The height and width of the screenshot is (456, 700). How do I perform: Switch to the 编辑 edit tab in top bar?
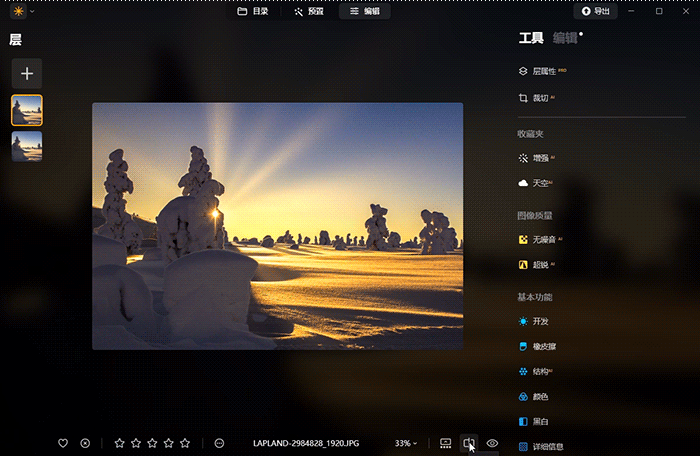point(365,11)
